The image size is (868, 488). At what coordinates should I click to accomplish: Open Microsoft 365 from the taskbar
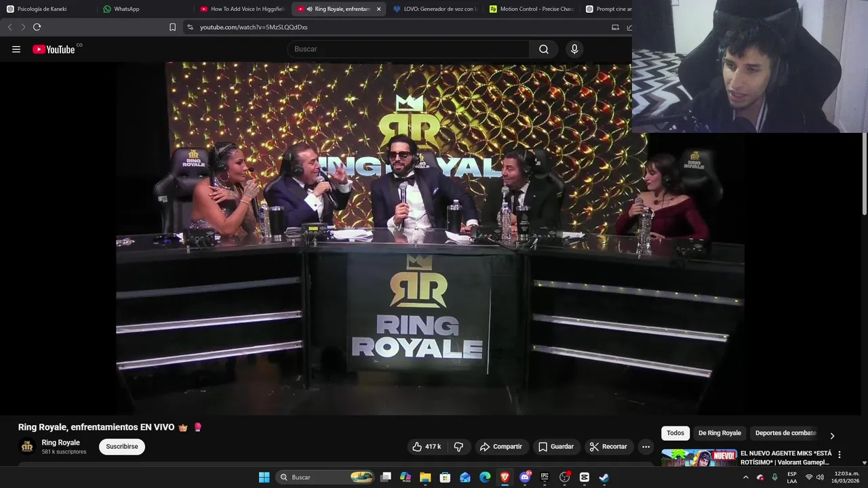point(406,477)
